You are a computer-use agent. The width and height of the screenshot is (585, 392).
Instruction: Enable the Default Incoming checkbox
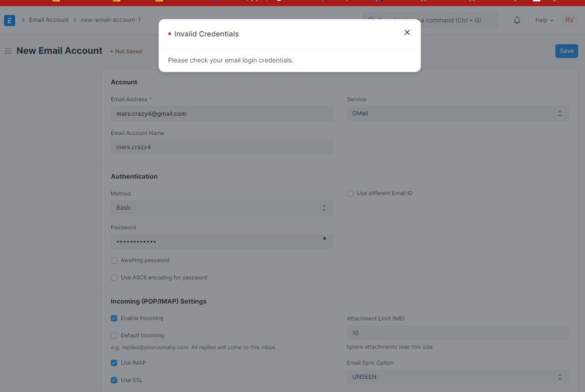tap(114, 335)
